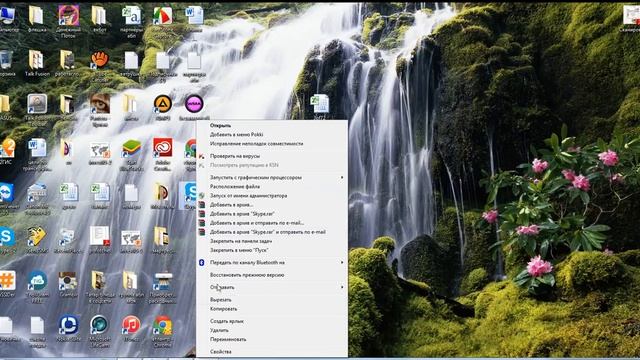Choose Расположение файла in the menu
The height and width of the screenshot is (360, 640).
click(235, 187)
